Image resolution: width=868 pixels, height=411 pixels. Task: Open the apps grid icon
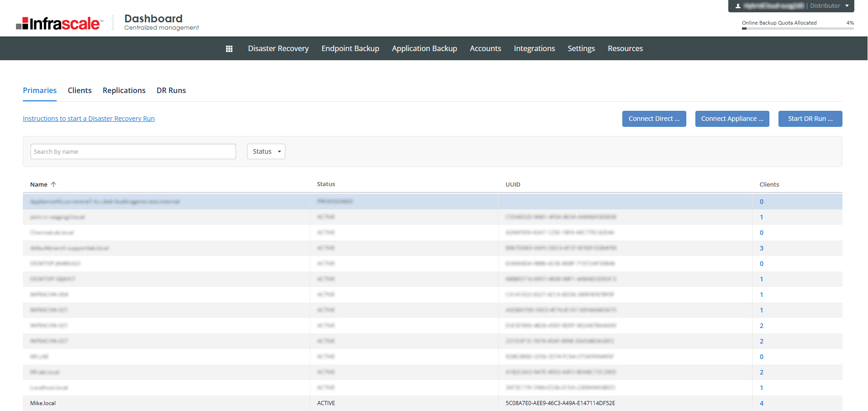click(x=229, y=49)
